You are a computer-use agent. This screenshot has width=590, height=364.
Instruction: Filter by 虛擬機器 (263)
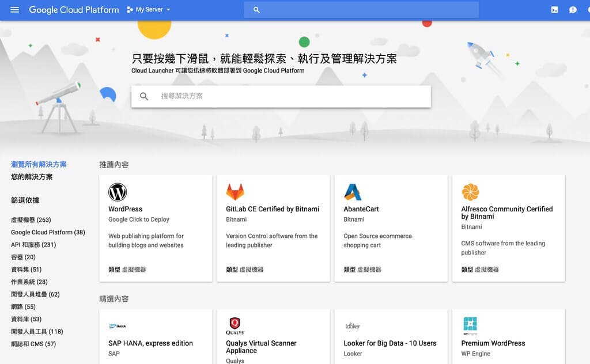(x=31, y=219)
